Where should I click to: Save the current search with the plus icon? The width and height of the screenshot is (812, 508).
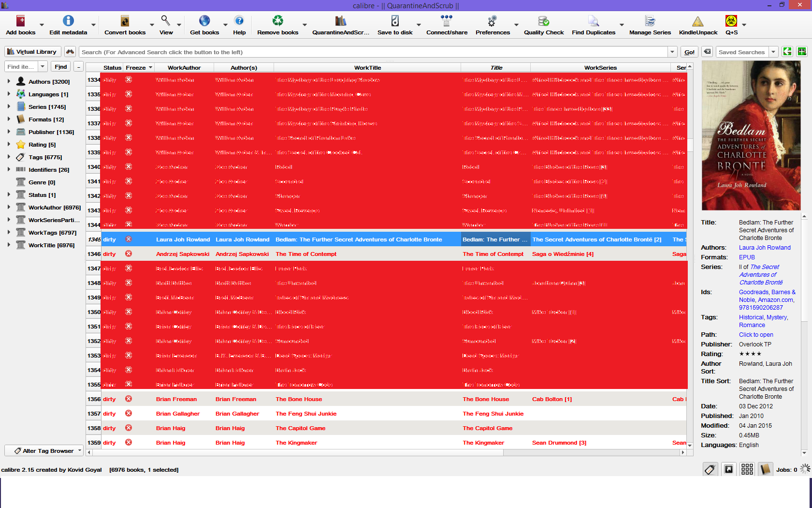pyautogui.click(x=802, y=52)
